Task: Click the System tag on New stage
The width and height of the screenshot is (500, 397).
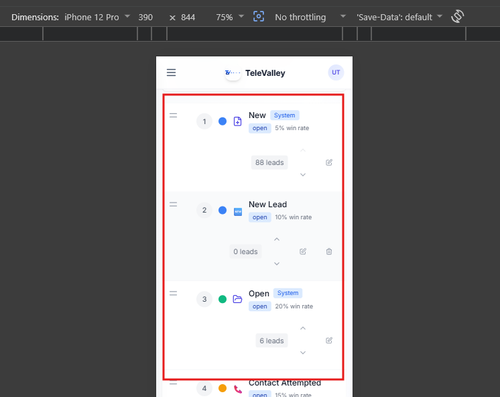Action: (x=284, y=115)
